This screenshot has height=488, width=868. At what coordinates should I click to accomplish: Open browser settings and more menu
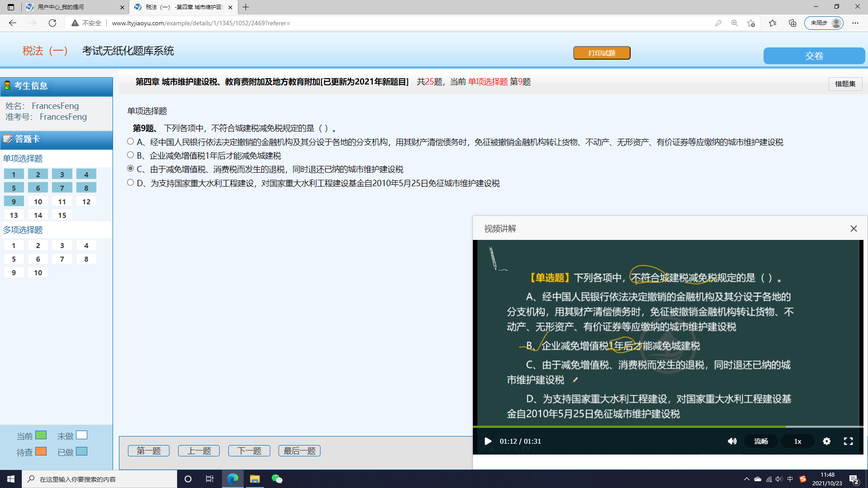(x=855, y=23)
